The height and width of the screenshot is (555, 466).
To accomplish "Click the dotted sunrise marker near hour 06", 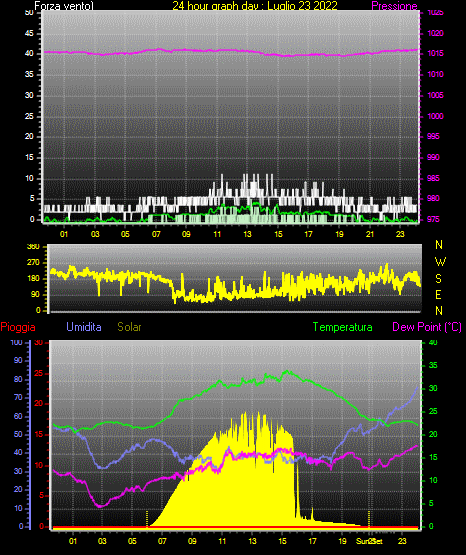I will click(x=147, y=519).
